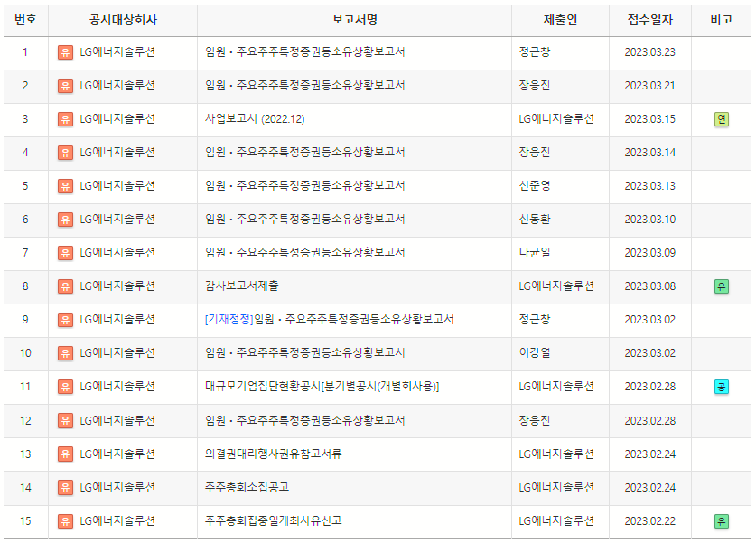Open the 의결권대리행사권유참고서류 report

click(x=273, y=454)
